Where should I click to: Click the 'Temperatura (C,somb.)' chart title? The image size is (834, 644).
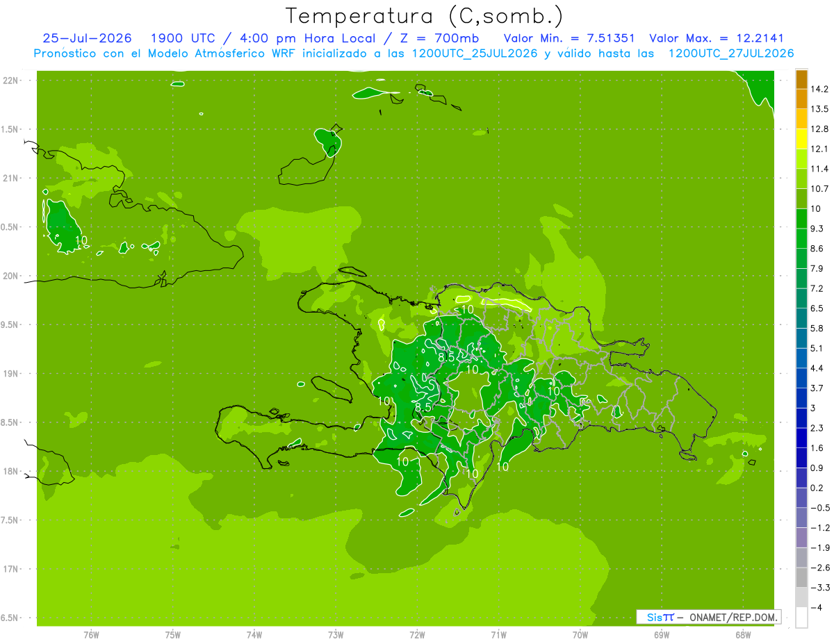425,15
